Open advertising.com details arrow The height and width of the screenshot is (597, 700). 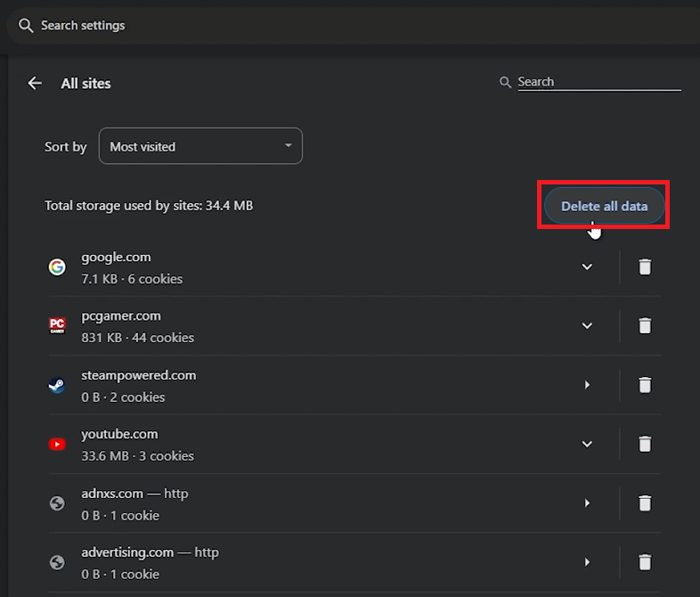(587, 562)
